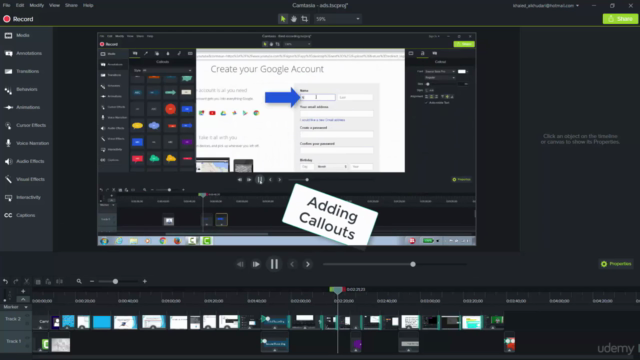The width and height of the screenshot is (640, 360).
Task: Toggle Track 2 visibility eye icon
Action: click(x=28, y=316)
